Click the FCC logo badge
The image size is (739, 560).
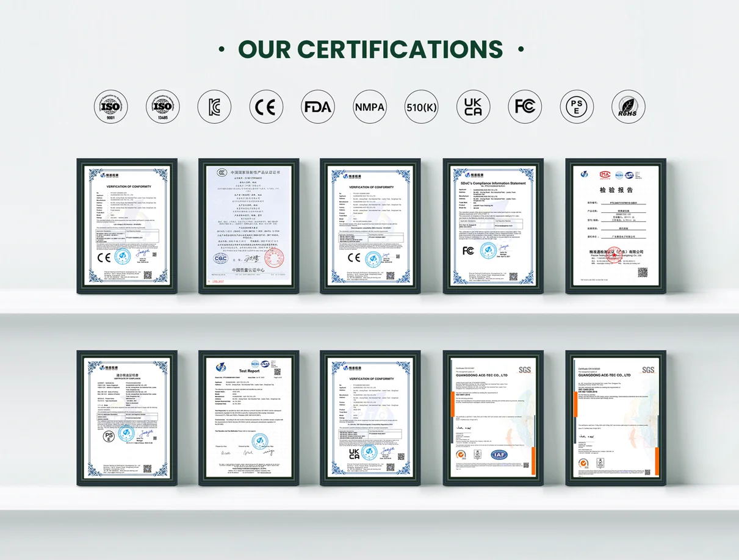(525, 107)
